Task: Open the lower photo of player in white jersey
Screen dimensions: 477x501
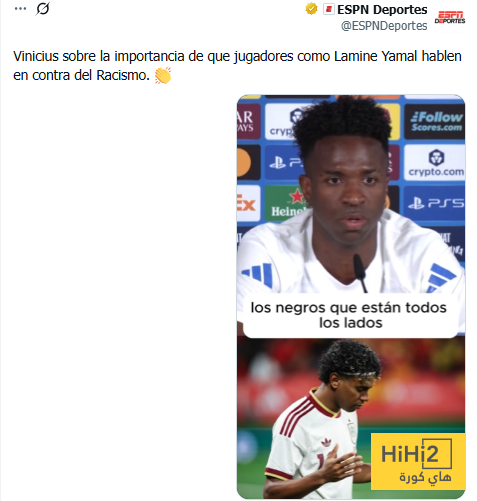Action: [351, 417]
